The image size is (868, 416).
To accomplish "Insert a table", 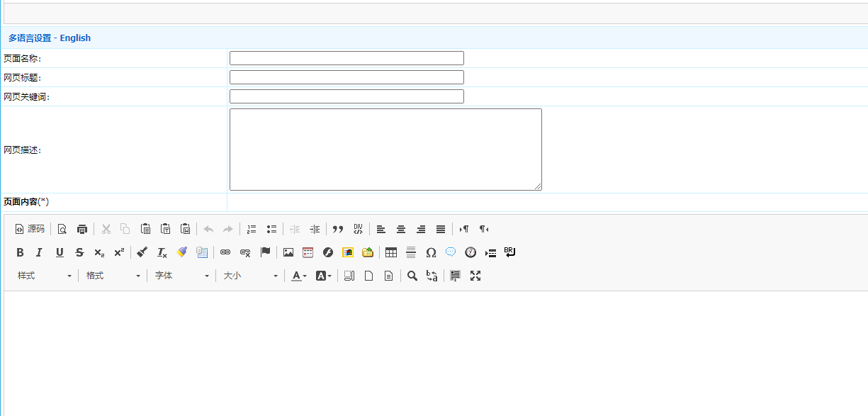I will click(x=391, y=252).
